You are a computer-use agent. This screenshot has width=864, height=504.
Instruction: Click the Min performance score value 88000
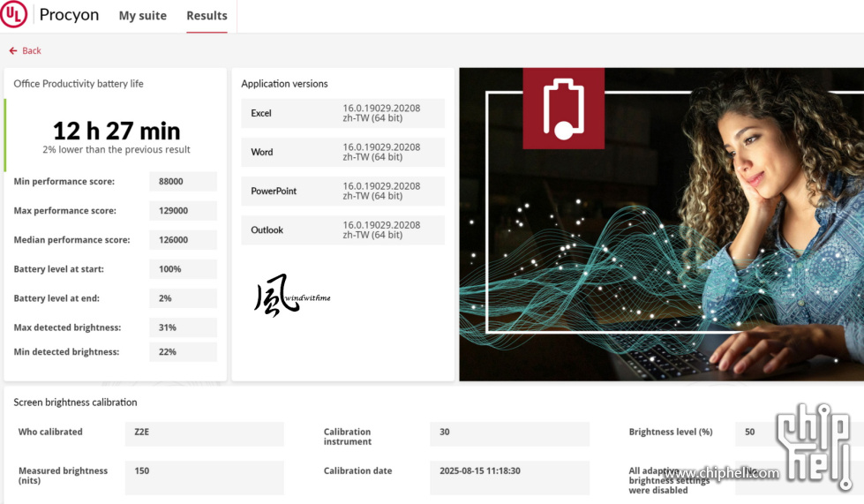[x=183, y=182]
